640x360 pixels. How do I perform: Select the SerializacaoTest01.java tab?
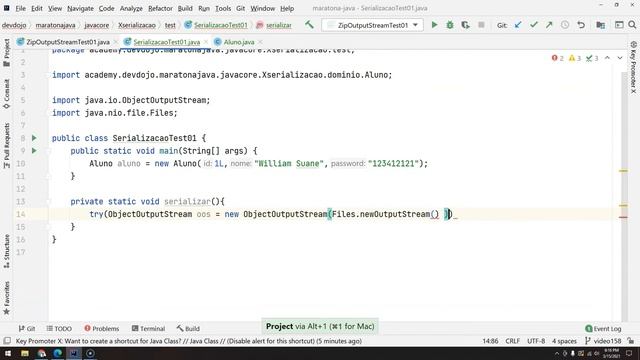[167, 42]
